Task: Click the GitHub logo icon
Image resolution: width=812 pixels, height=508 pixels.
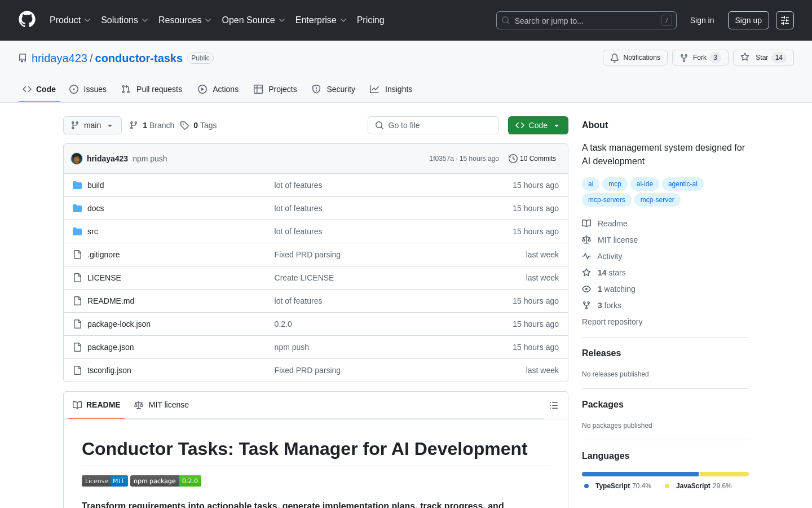Action: pyautogui.click(x=27, y=20)
